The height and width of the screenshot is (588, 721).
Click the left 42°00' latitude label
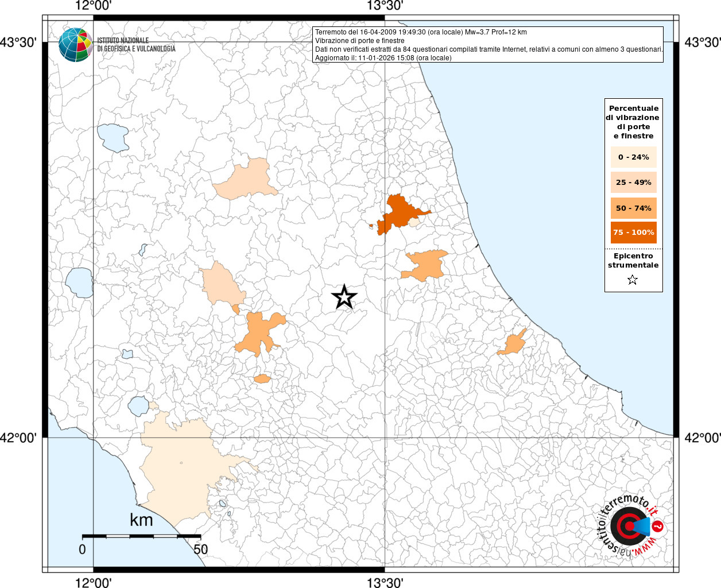[x=18, y=438]
